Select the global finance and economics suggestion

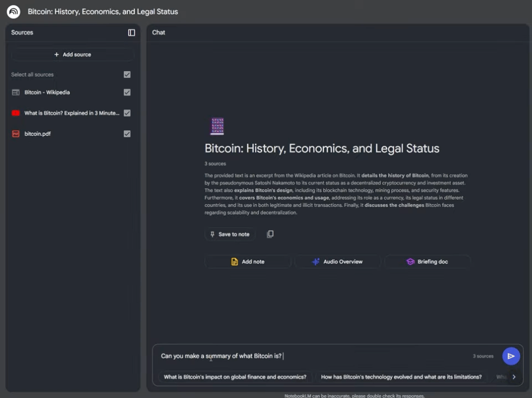(x=235, y=377)
